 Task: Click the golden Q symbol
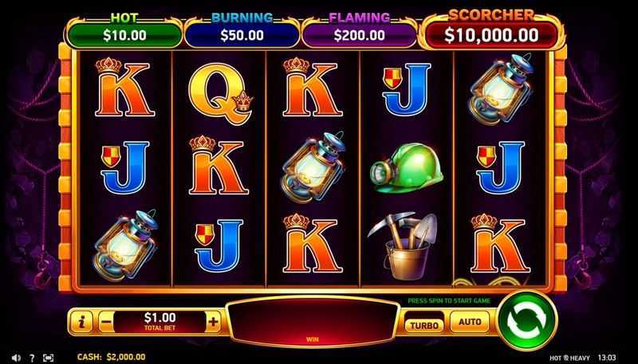[x=220, y=94]
